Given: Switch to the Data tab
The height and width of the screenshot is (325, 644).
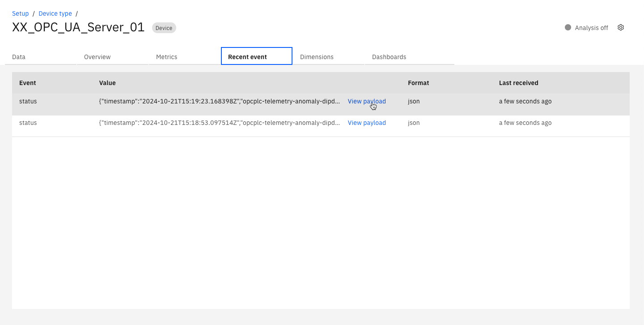Looking at the screenshot, I should tap(41, 56).
